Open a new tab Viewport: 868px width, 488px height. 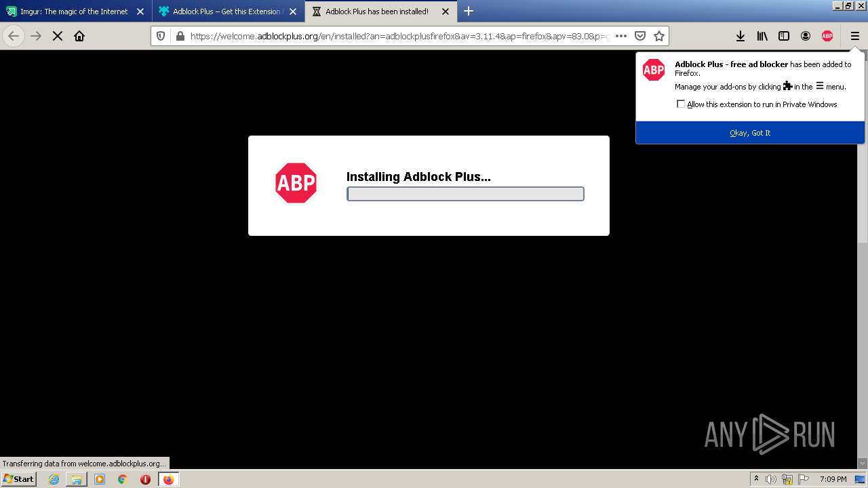click(469, 12)
